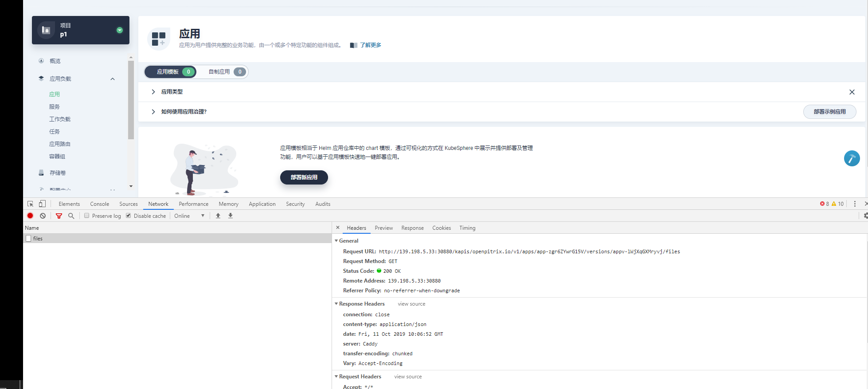
Task: Open 工作负载 in the sidebar
Action: [x=60, y=119]
